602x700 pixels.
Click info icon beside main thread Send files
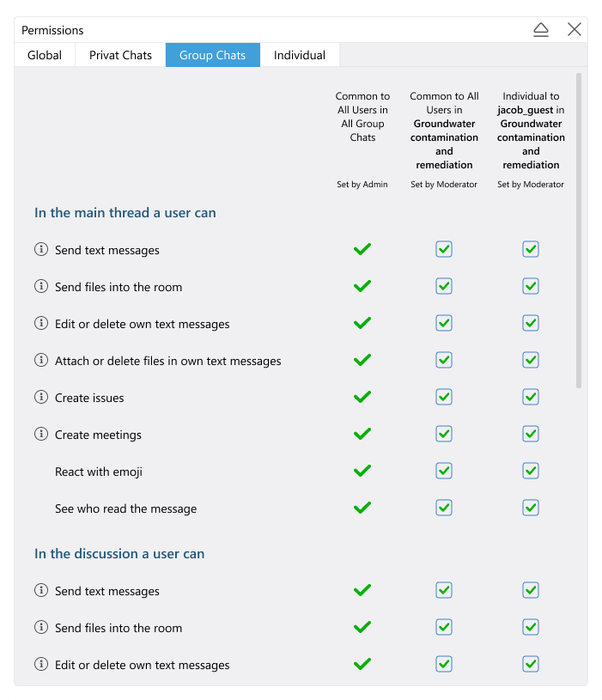40,287
